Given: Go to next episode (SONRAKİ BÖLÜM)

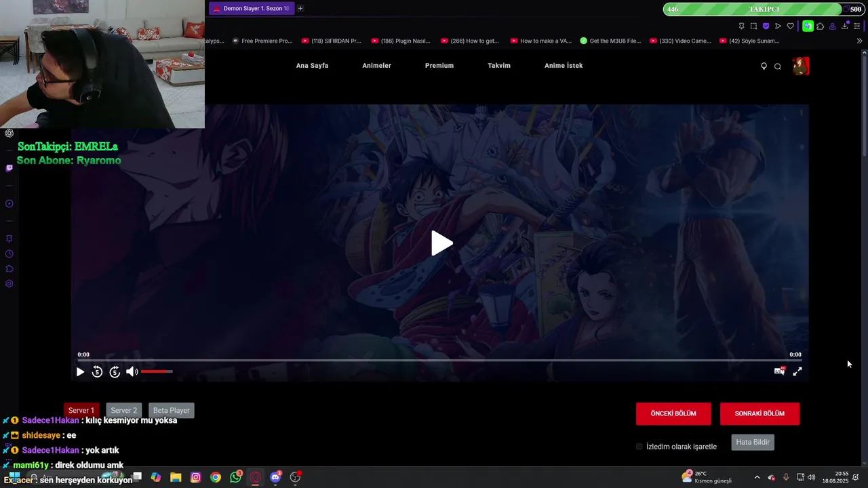Looking at the screenshot, I should [759, 413].
